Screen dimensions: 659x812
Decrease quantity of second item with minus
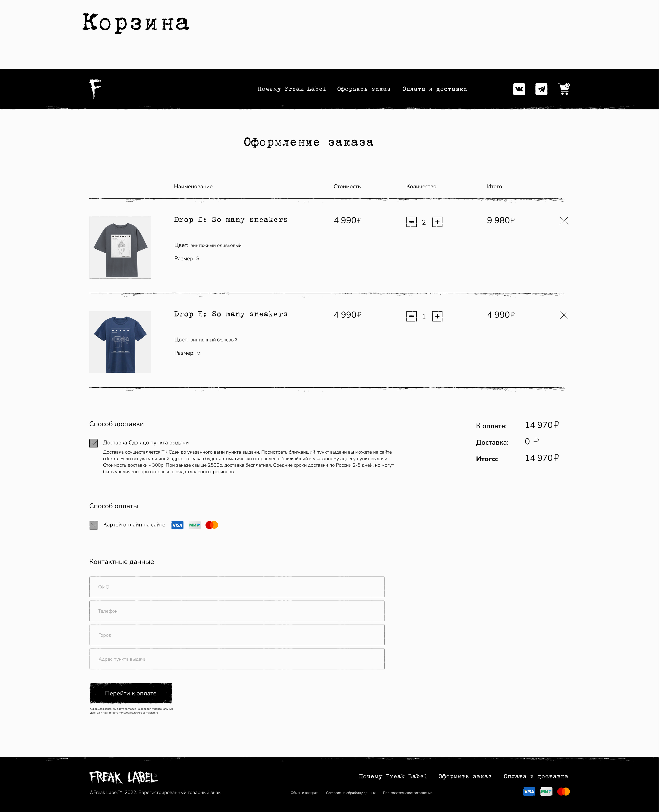[x=411, y=316]
